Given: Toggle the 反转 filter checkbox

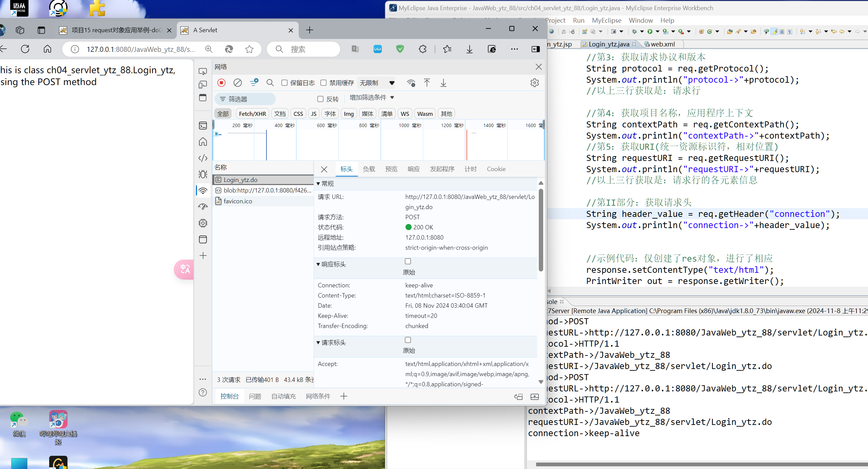Looking at the screenshot, I should coord(320,99).
